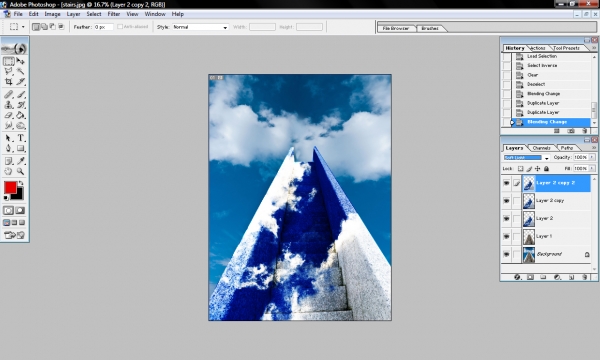Viewport: 600px width, 360px height.
Task: Activate the Crop tool
Action: (x=8, y=81)
